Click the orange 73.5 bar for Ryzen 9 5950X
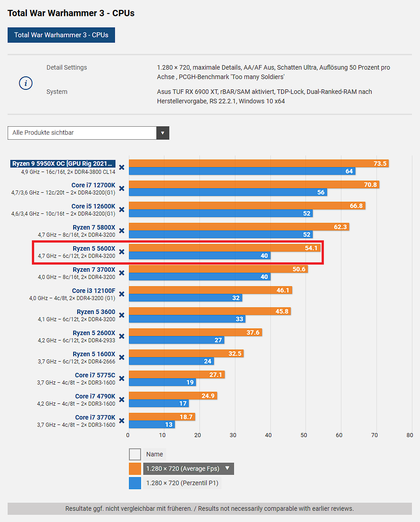 (x=259, y=164)
